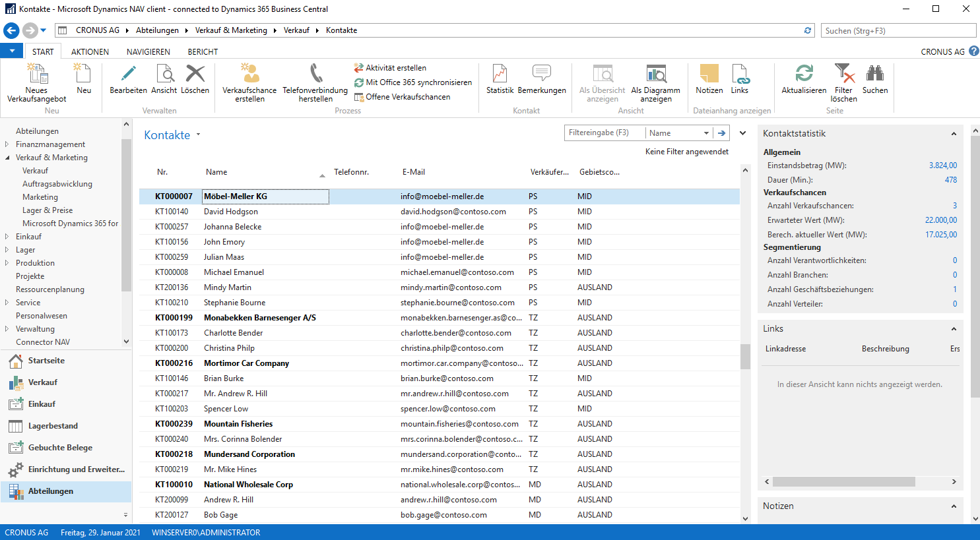This screenshot has height=540, width=980.
Task: Switch to BERICHT ribbon tab
Action: click(x=203, y=51)
